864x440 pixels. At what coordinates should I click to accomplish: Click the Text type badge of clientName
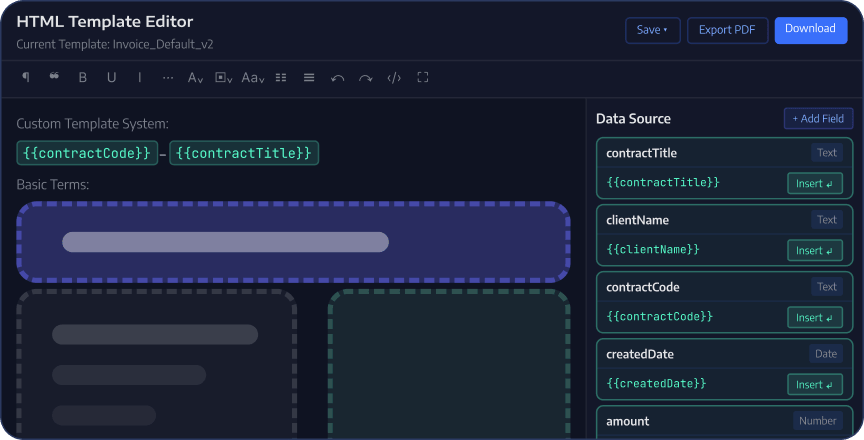pyautogui.click(x=827, y=220)
